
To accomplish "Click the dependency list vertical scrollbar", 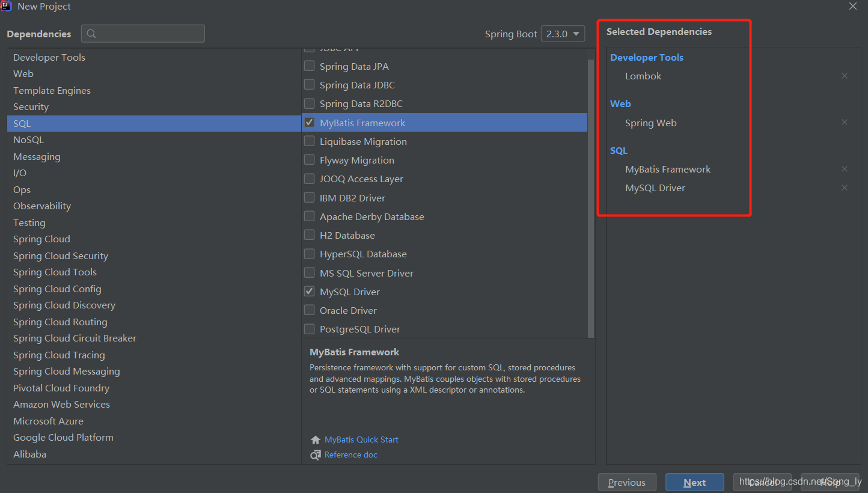I will tap(591, 198).
